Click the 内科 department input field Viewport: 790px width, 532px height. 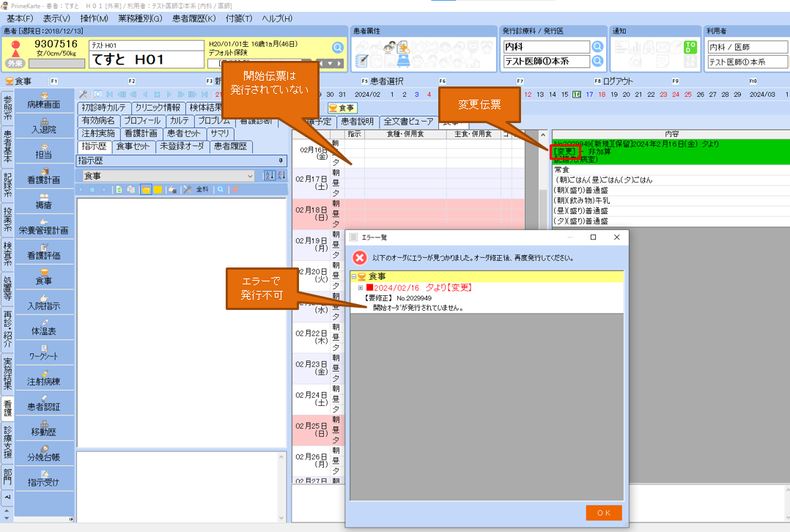547,47
